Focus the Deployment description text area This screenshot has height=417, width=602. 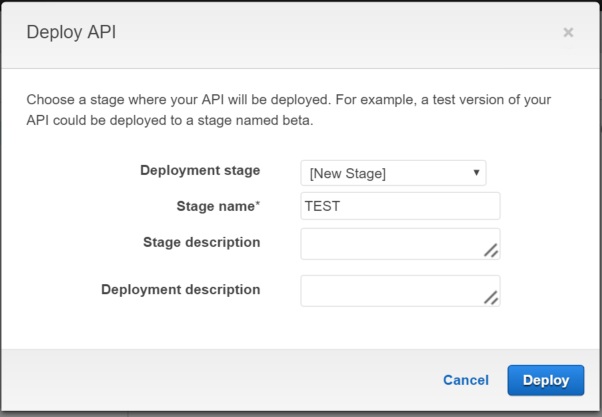pyautogui.click(x=400, y=291)
